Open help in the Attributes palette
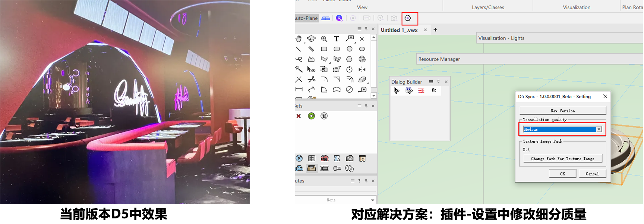Viewport: 644px width, 224px height. (359, 181)
